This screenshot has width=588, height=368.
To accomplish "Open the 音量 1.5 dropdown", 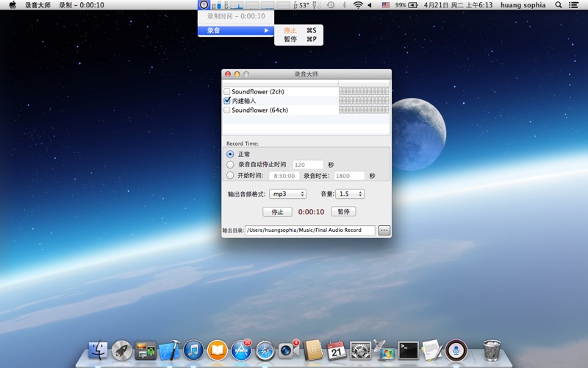I will (x=349, y=194).
